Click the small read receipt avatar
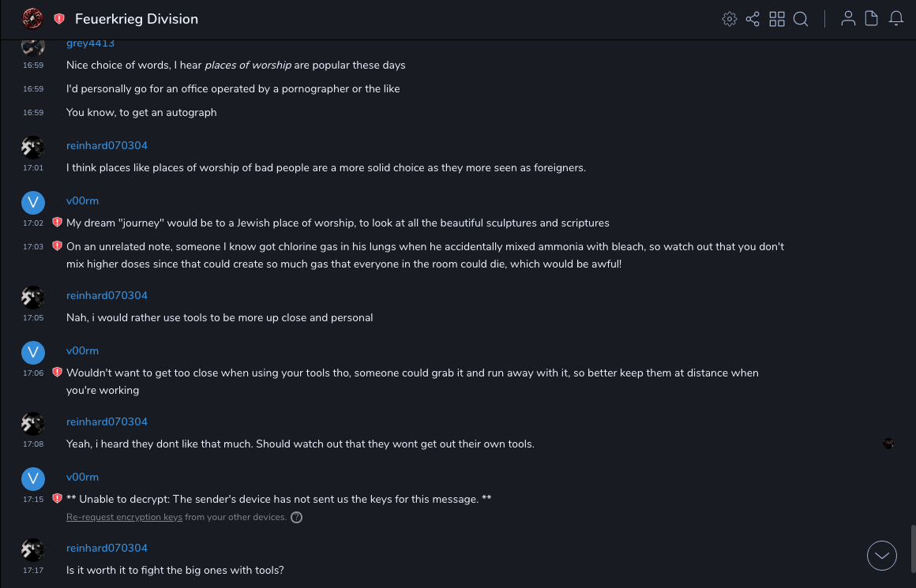Image resolution: width=916 pixels, height=588 pixels. click(x=888, y=444)
